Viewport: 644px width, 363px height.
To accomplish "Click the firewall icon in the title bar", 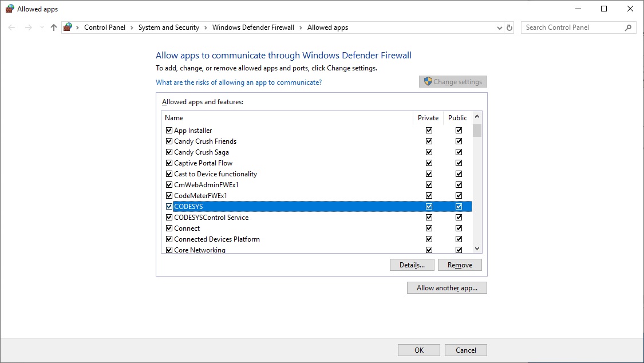I will pyautogui.click(x=9, y=9).
